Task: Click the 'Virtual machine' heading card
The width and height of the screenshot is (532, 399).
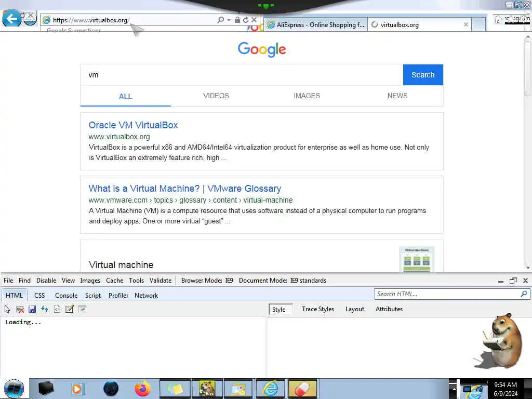Action: tap(121, 265)
